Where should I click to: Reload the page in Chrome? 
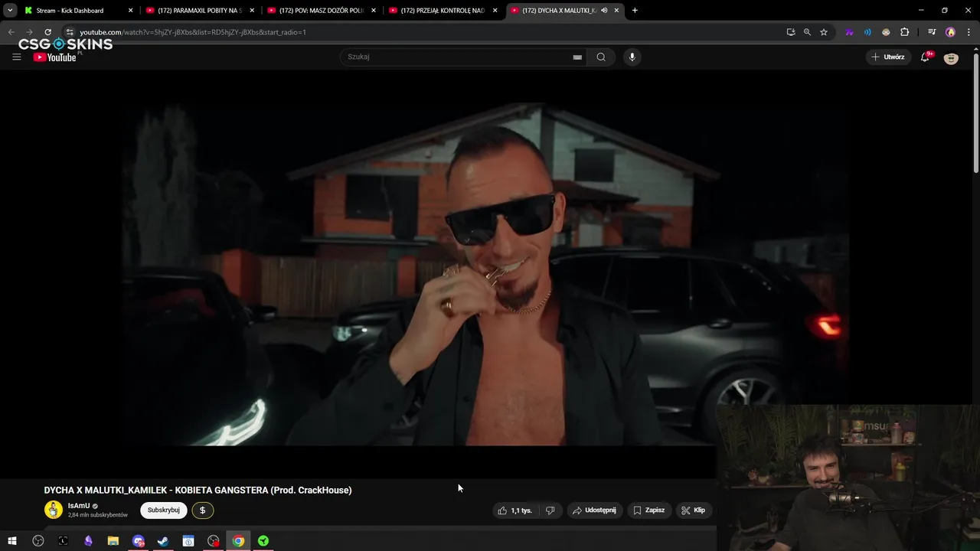point(47,32)
